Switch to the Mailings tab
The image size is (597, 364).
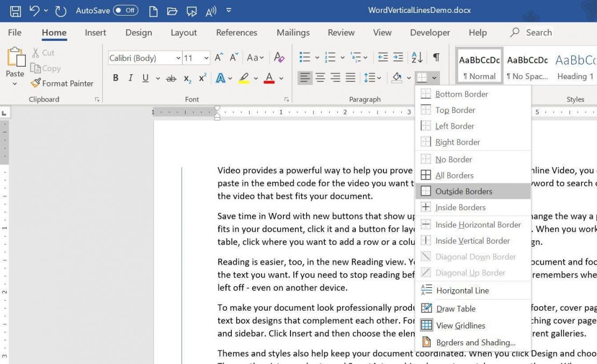click(x=293, y=32)
